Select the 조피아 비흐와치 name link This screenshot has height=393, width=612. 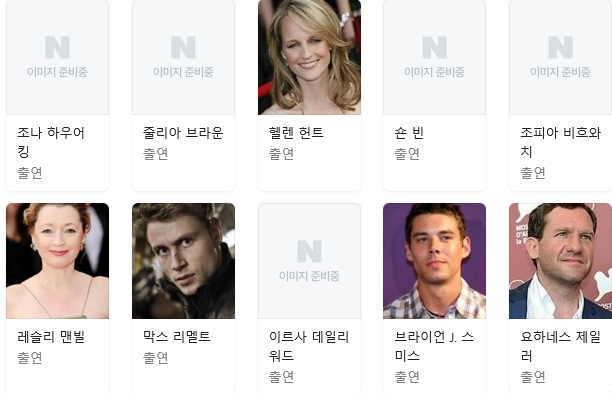tap(560, 142)
